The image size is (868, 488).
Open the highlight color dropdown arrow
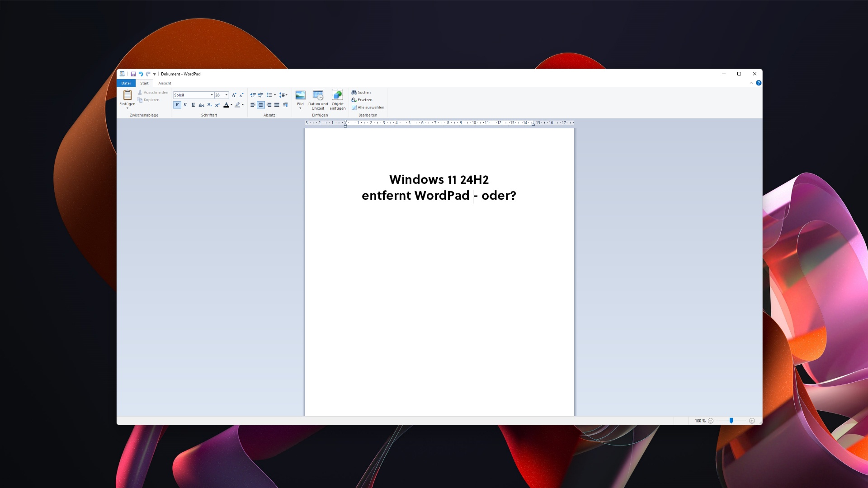243,105
